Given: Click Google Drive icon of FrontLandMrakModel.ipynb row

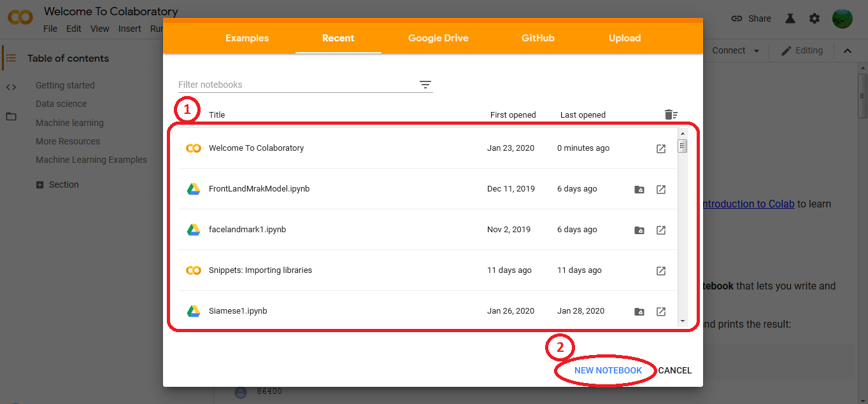Looking at the screenshot, I should 194,189.
